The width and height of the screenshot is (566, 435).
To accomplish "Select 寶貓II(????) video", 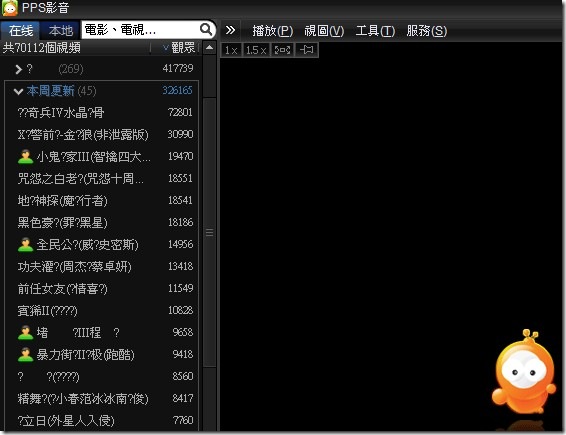I will (47, 311).
